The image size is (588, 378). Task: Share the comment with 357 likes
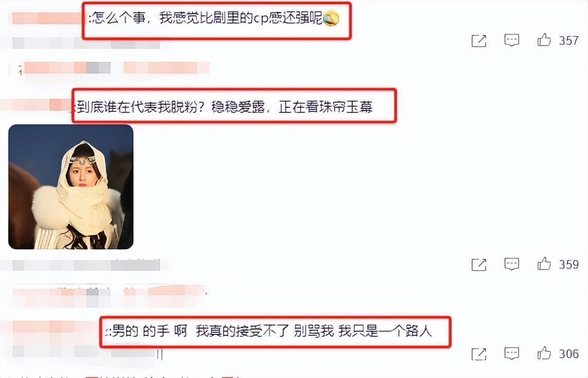(x=479, y=41)
